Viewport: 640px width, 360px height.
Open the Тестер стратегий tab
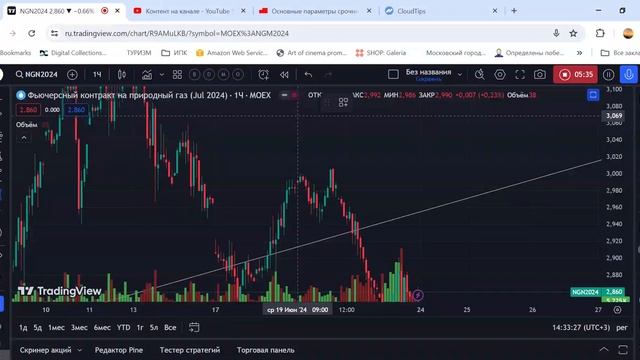[x=190, y=350]
